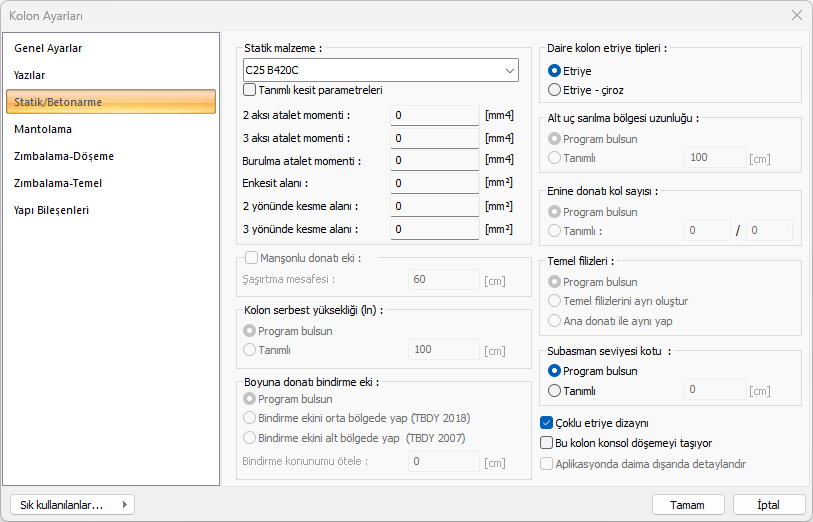Expand the Sık kullanılanlar menu button

click(x=71, y=505)
